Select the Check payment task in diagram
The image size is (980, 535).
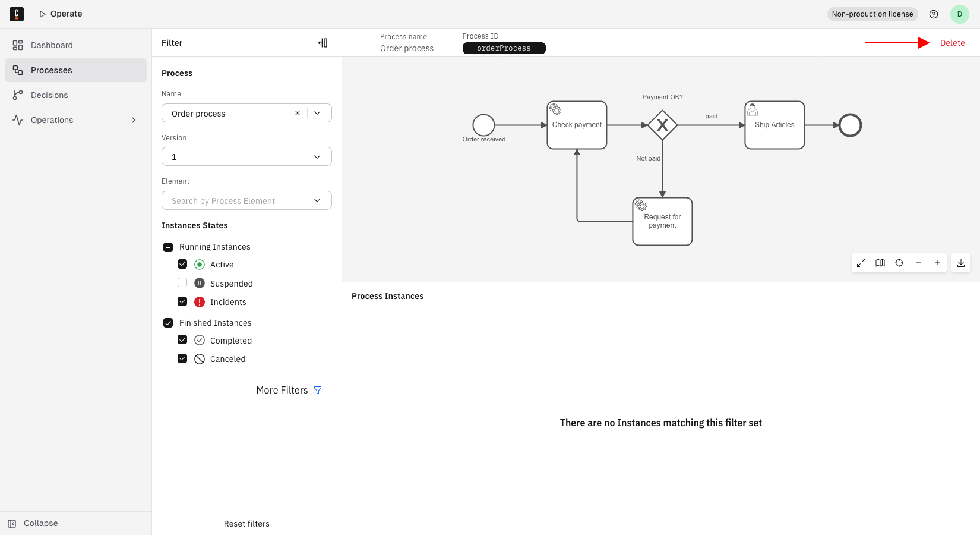click(577, 125)
